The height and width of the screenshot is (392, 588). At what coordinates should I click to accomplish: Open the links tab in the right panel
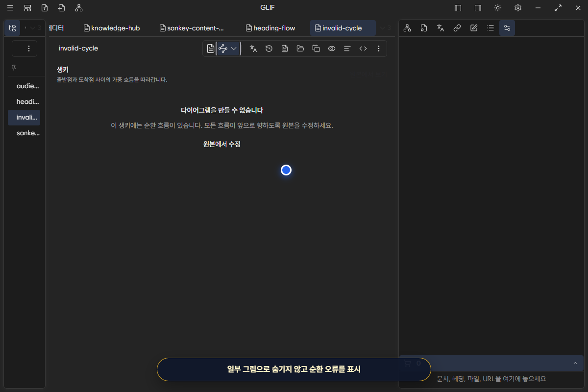pyautogui.click(x=457, y=28)
